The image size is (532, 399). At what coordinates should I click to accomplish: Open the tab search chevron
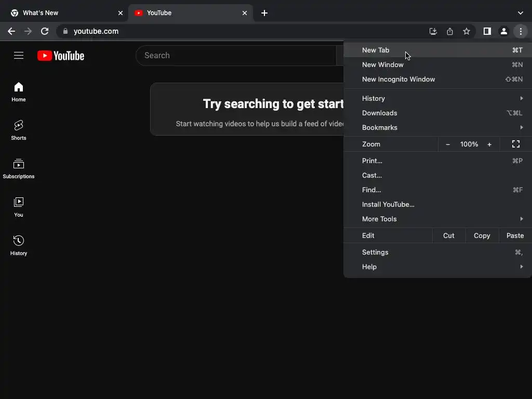(x=521, y=13)
